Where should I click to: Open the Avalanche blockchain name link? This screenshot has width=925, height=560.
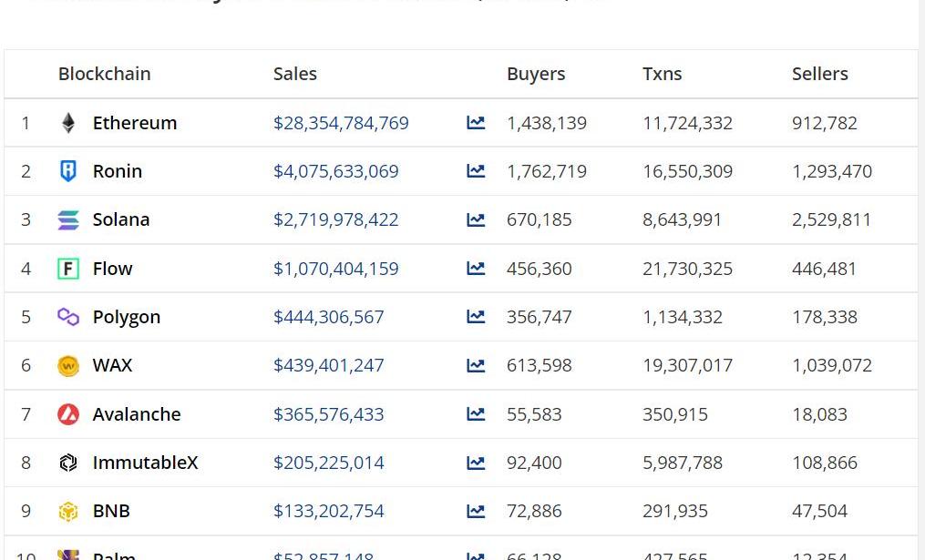pyautogui.click(x=137, y=414)
